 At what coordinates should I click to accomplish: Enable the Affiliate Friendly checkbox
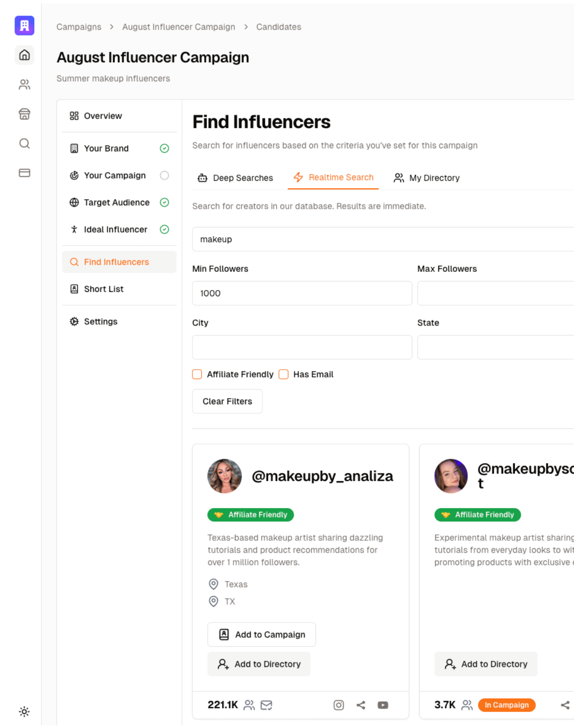[197, 374]
